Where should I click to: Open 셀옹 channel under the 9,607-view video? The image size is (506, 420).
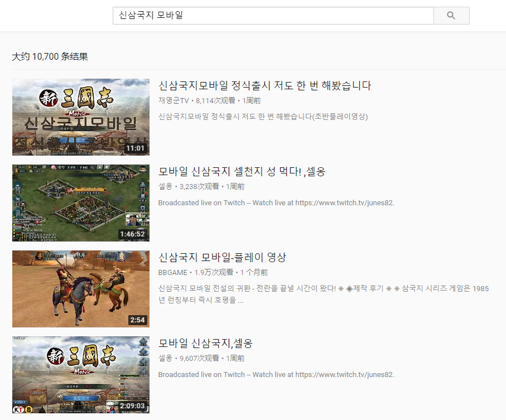[x=165, y=359]
